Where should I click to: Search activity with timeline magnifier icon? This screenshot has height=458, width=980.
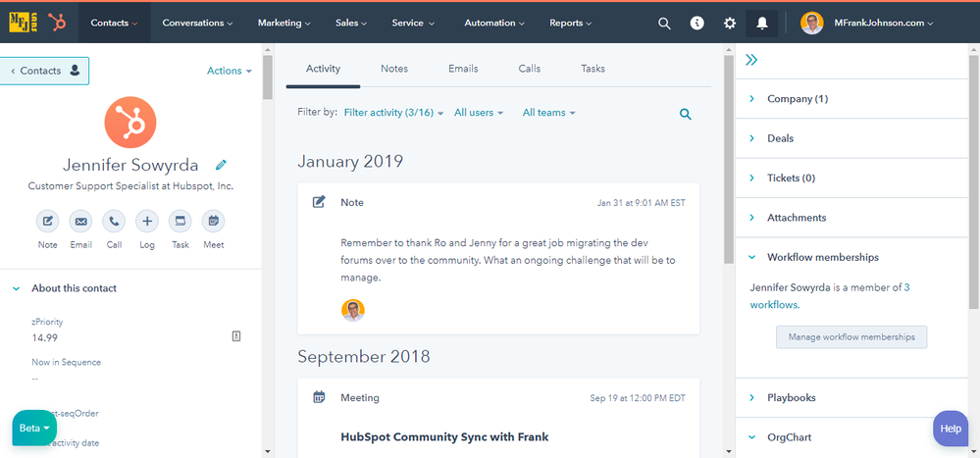[x=686, y=114]
